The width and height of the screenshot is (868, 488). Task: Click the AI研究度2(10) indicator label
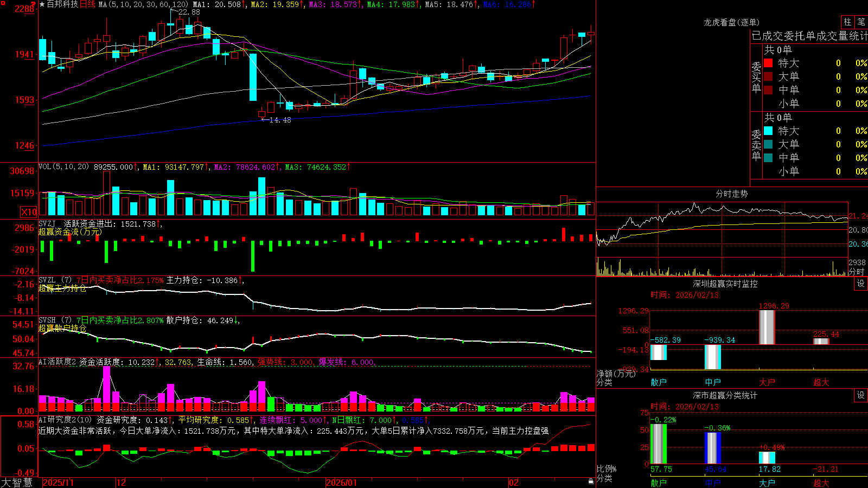[x=66, y=420]
